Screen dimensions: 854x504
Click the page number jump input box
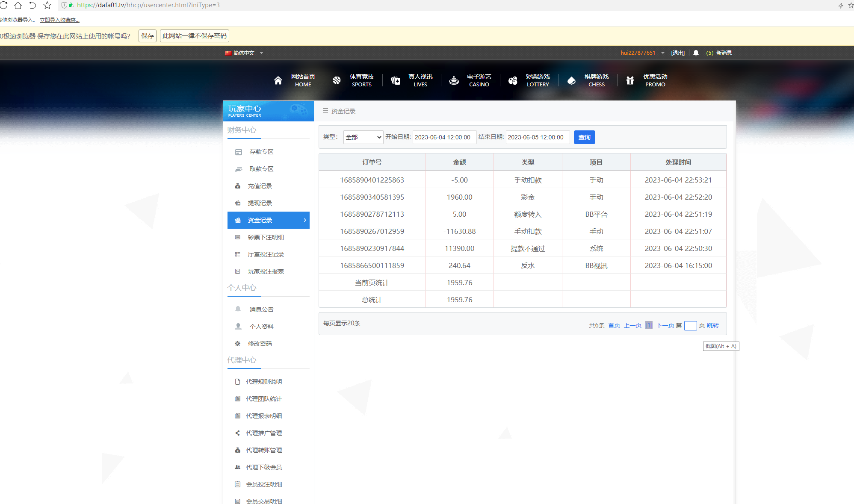click(x=690, y=326)
